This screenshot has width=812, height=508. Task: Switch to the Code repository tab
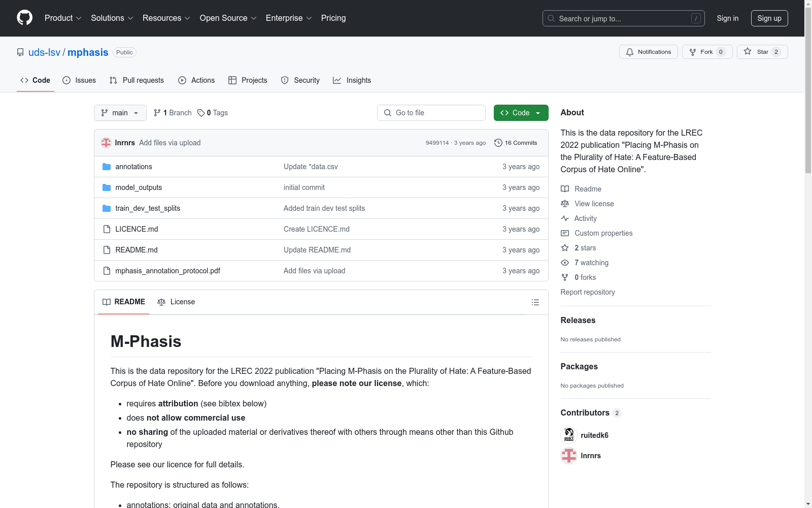[x=36, y=80]
